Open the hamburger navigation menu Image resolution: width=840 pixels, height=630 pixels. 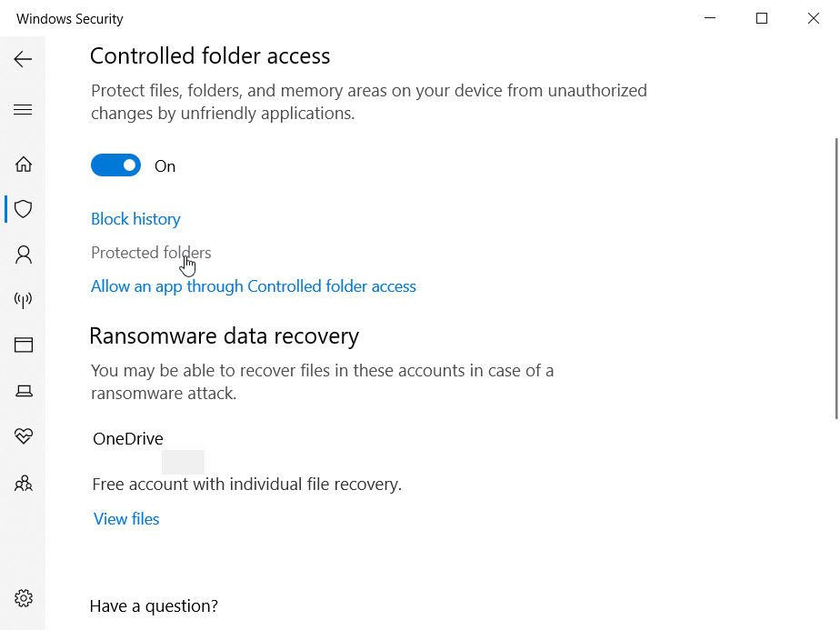pyautogui.click(x=23, y=110)
